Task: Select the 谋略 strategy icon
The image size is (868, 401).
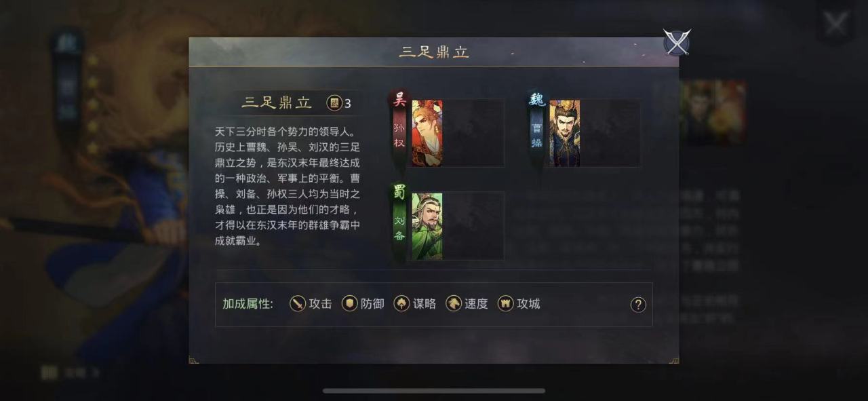Action: pyautogui.click(x=401, y=304)
